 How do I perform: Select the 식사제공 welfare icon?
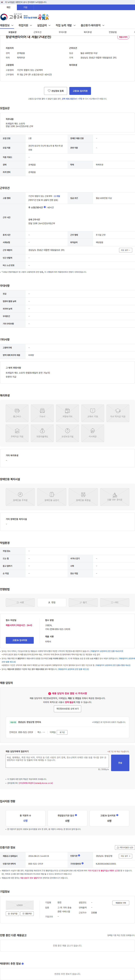(x=93, y=433)
